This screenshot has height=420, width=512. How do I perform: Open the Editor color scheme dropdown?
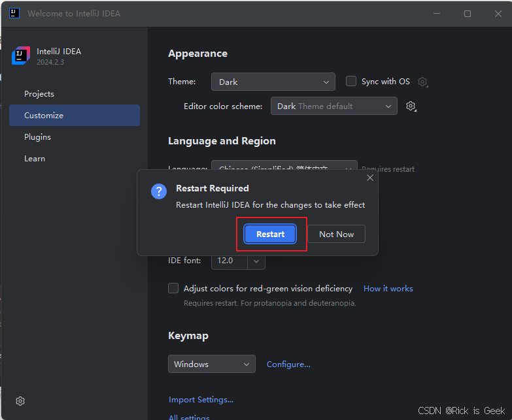point(333,106)
